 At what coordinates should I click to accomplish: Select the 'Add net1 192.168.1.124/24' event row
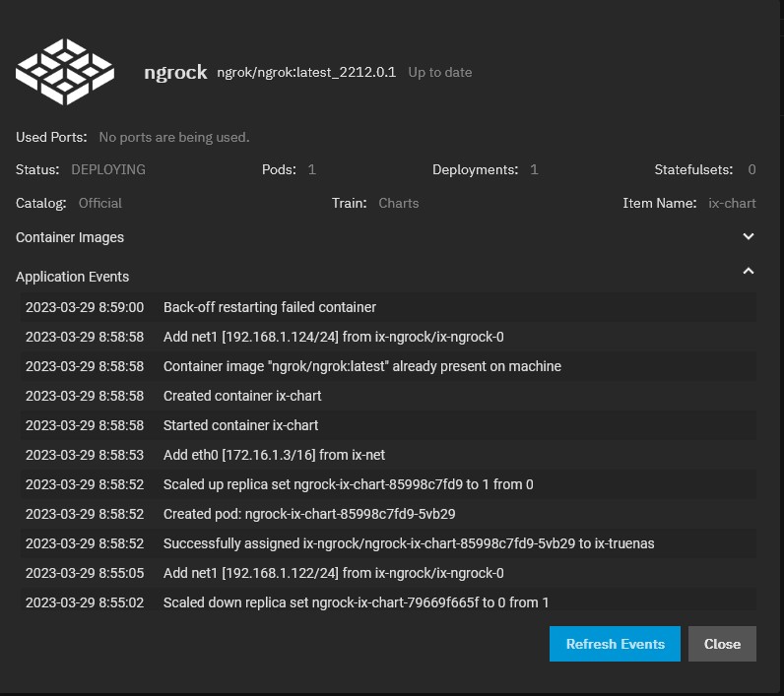[333, 337]
